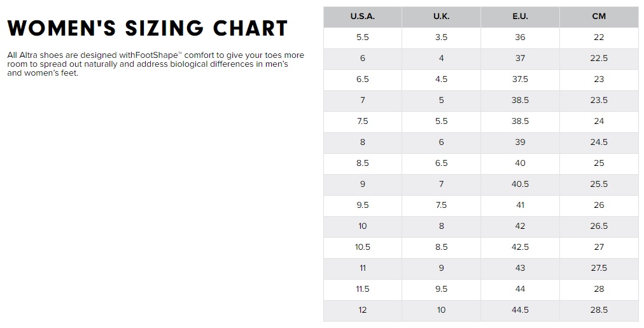Click the E.U. size 44.5 cell
Image resolution: width=644 pixels, height=328 pixels.
520,310
